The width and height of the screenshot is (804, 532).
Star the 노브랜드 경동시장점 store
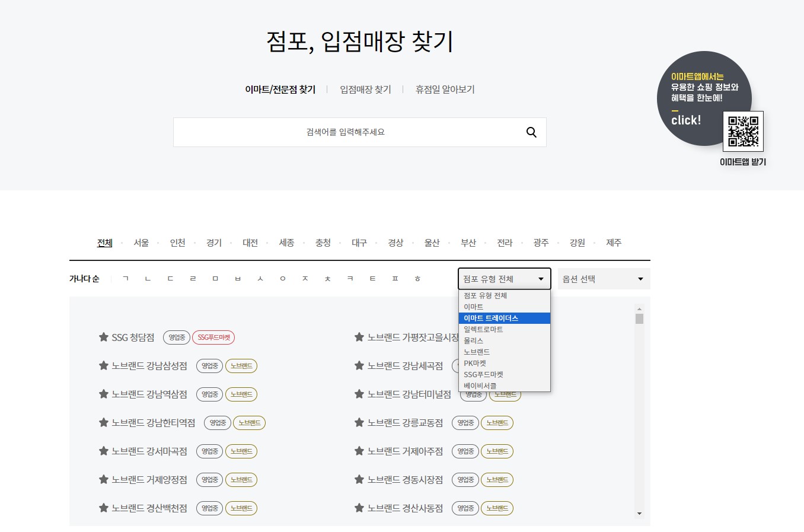coord(359,480)
